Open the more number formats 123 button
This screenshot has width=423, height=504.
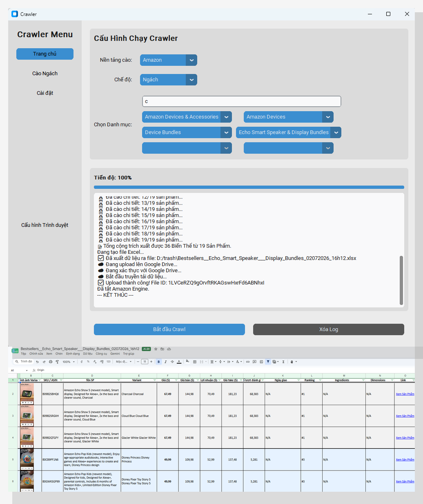(x=108, y=362)
